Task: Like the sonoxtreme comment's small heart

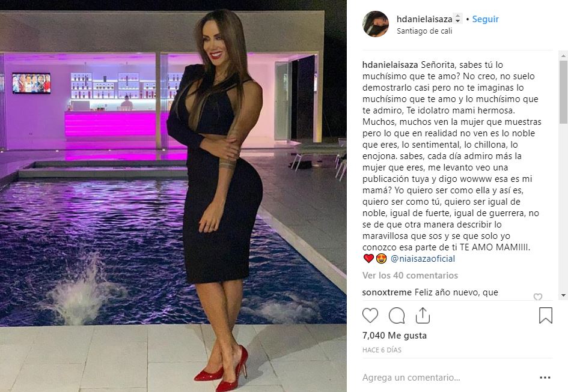Action: tap(538, 297)
